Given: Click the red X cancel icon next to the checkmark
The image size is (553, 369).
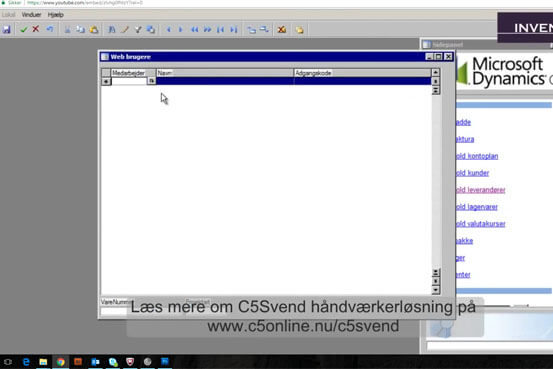Looking at the screenshot, I should 36,29.
